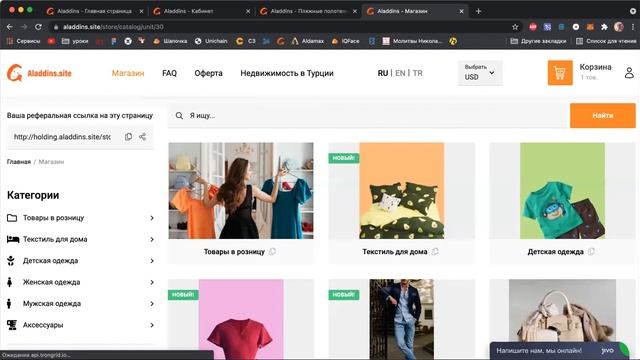The height and width of the screenshot is (360, 640).
Task: Open the Unichain bookmark
Action: click(x=211, y=41)
